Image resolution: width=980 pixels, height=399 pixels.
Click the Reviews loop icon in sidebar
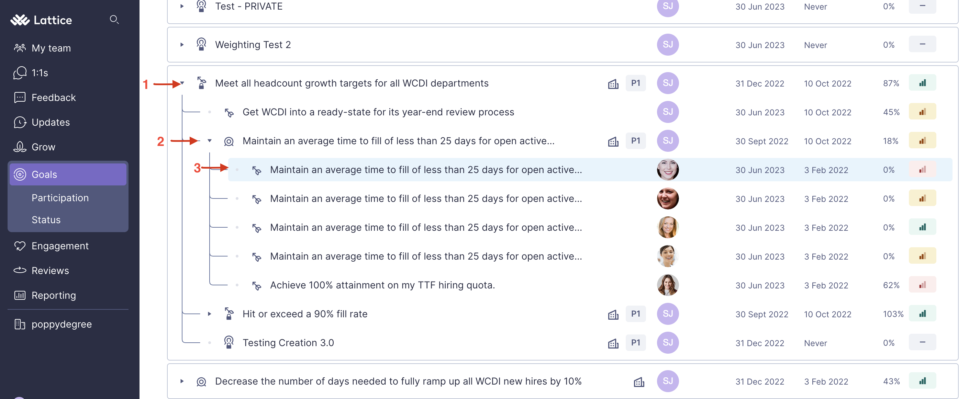tap(20, 270)
